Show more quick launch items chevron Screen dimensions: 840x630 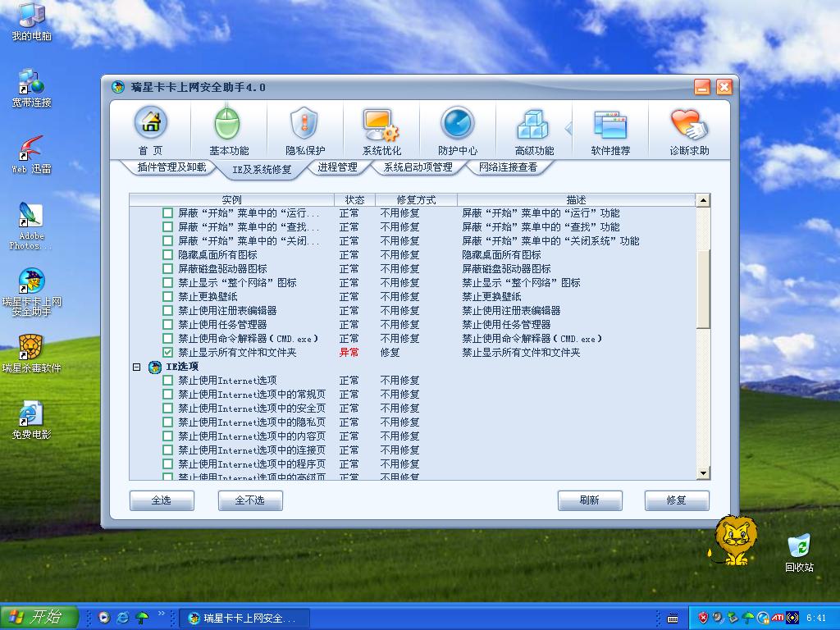point(162,613)
